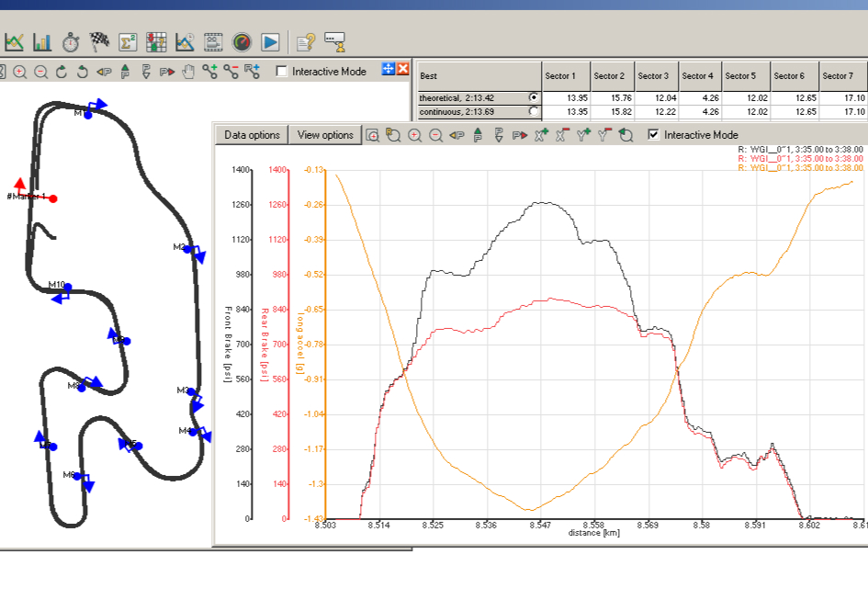Open the sigma math channels icon

pos(128,41)
